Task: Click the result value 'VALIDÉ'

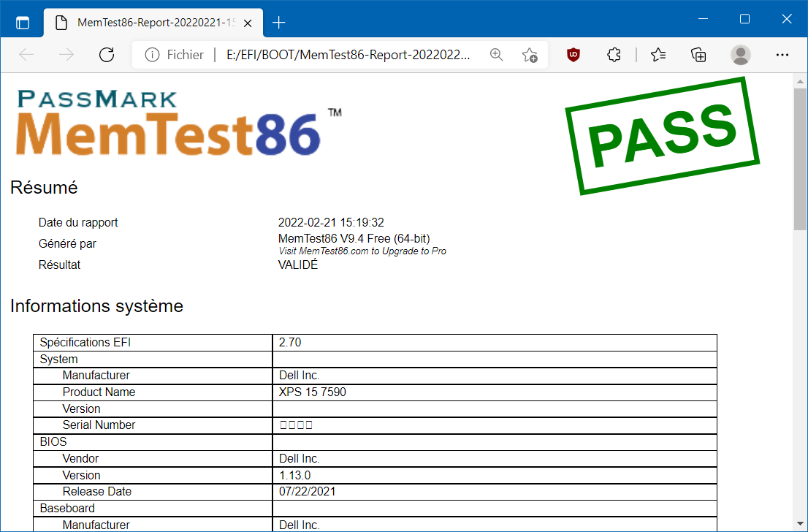Action: [x=298, y=265]
